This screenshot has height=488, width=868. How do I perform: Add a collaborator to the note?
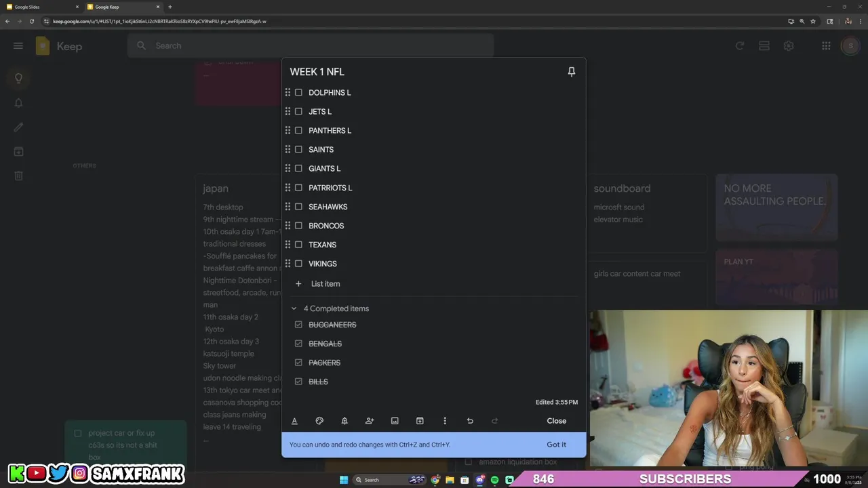click(x=370, y=421)
